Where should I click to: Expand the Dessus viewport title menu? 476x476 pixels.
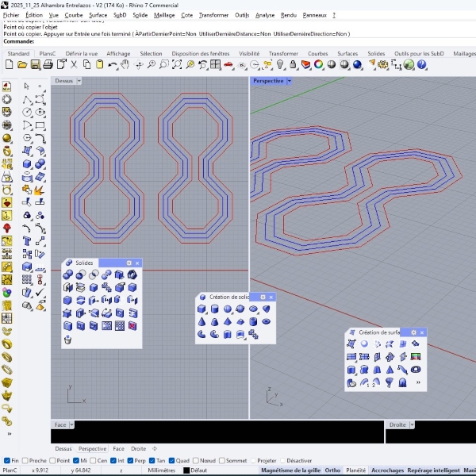coord(79,81)
